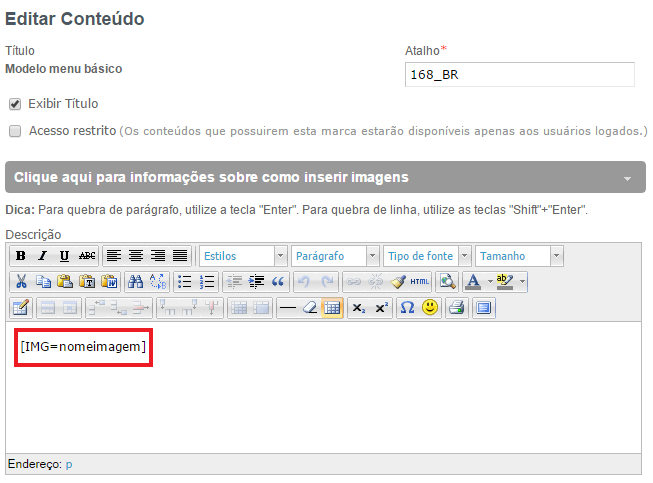The height and width of the screenshot is (483, 653).
Task: Apply text color A icon
Action: (473, 282)
